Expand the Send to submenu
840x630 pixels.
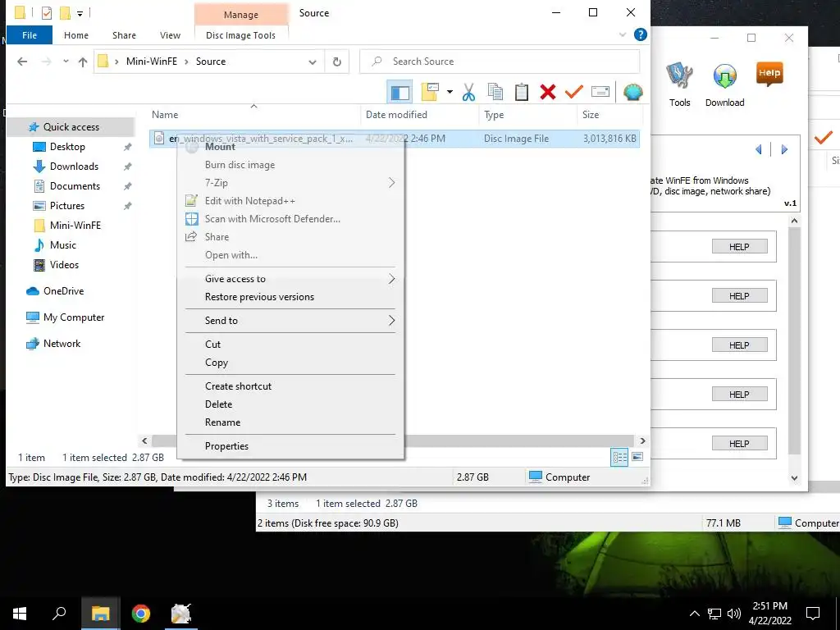coord(290,321)
